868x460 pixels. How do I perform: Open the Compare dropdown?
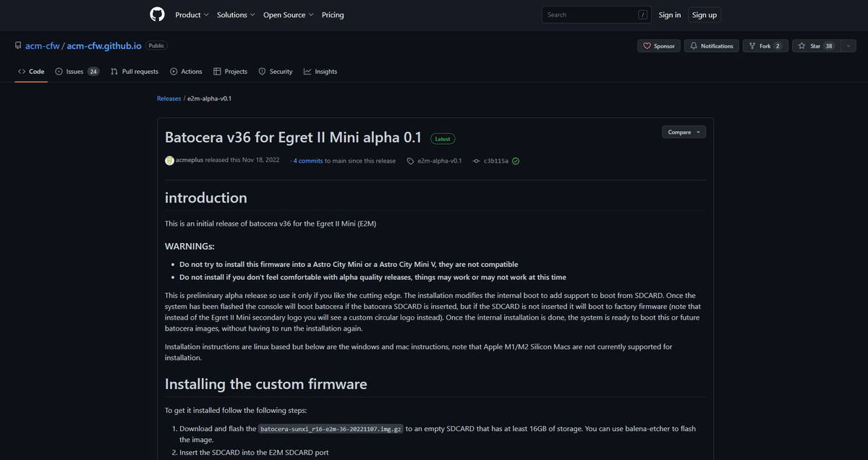pyautogui.click(x=684, y=132)
